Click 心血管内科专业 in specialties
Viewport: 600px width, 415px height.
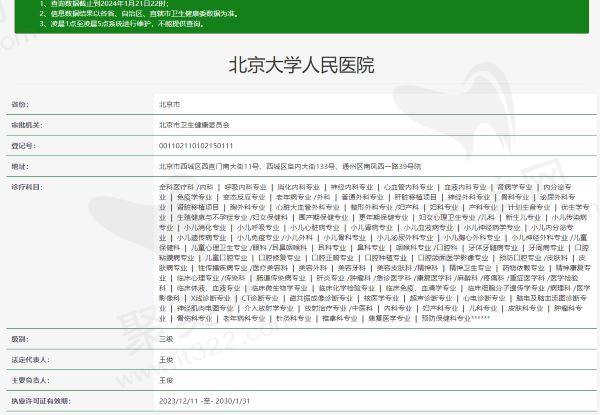tap(408, 187)
